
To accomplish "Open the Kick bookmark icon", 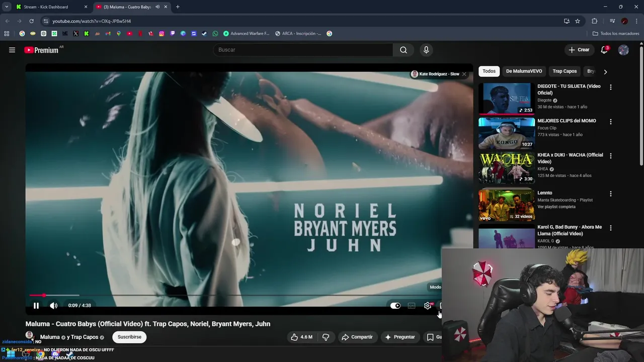I will click(87, 34).
